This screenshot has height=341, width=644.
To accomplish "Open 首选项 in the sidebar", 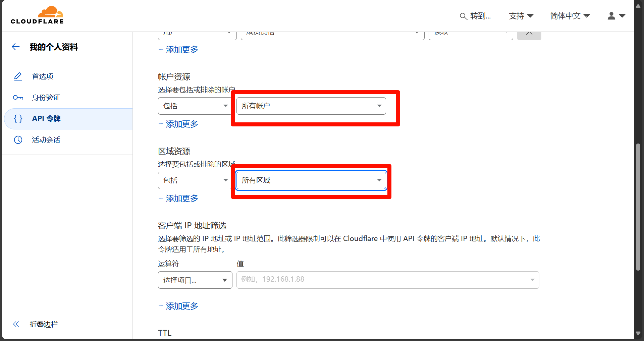I will 68,76.
